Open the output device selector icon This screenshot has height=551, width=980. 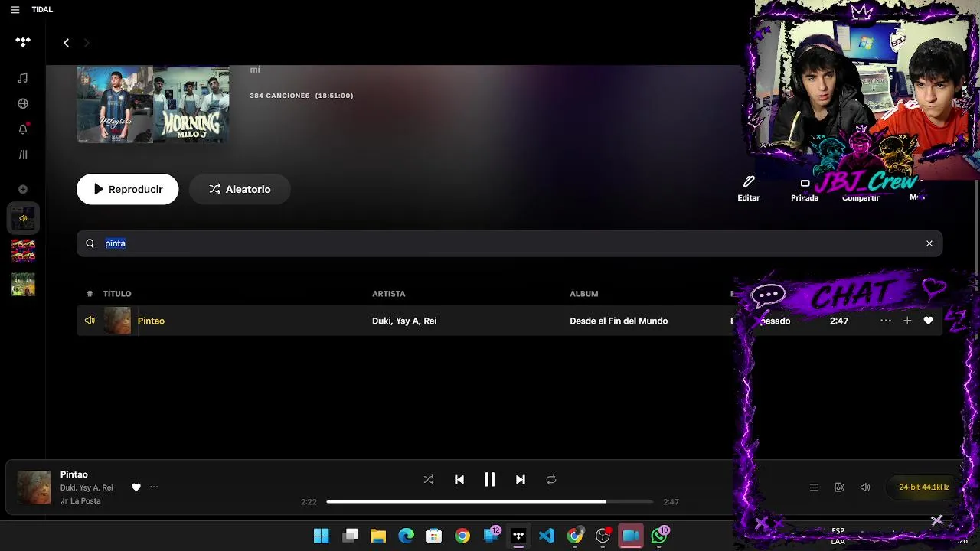[x=839, y=487]
